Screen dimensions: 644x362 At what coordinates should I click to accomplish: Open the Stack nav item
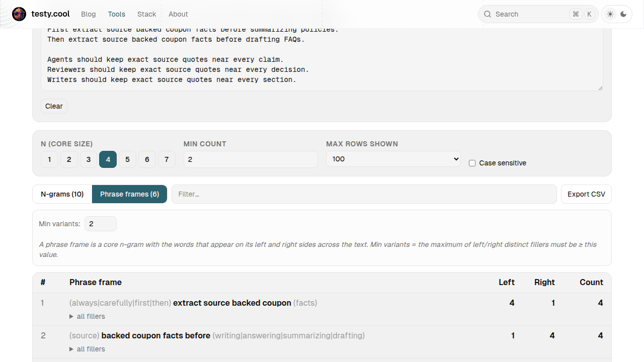coord(147,14)
